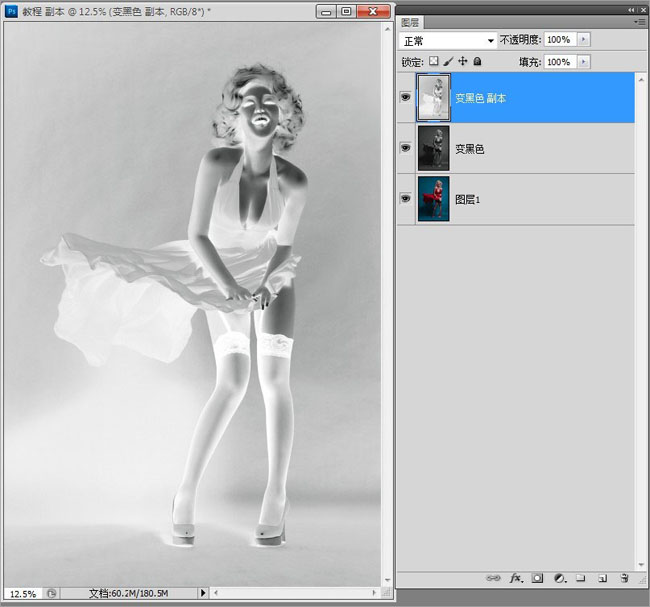This screenshot has width=650, height=607.
Task: Click the document title 教程 副本 text
Action: tap(44, 12)
